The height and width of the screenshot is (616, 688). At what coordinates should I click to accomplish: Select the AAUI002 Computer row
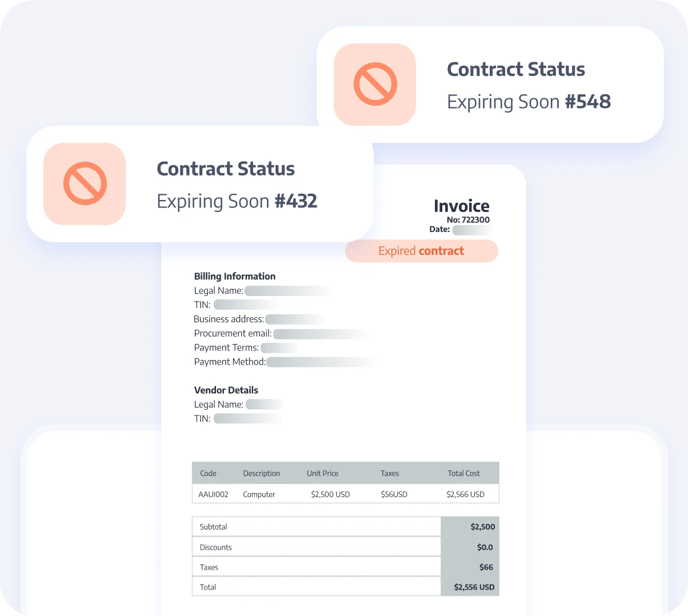point(345,494)
